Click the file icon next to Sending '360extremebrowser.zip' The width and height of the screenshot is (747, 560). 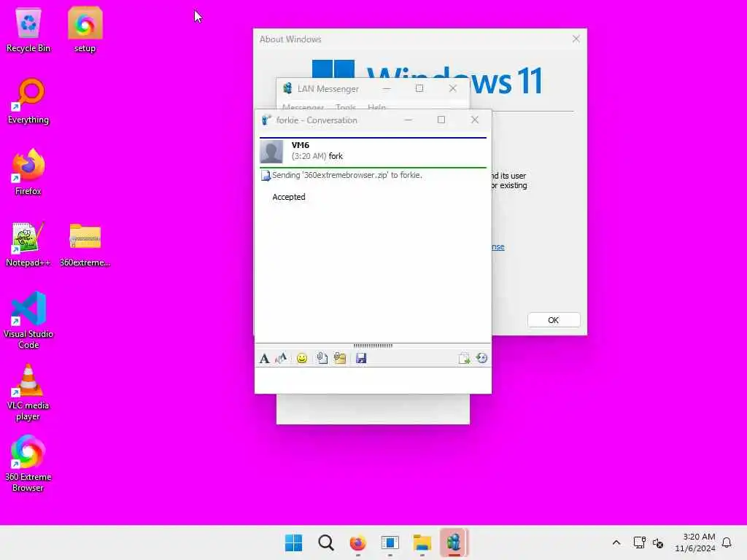click(x=266, y=176)
